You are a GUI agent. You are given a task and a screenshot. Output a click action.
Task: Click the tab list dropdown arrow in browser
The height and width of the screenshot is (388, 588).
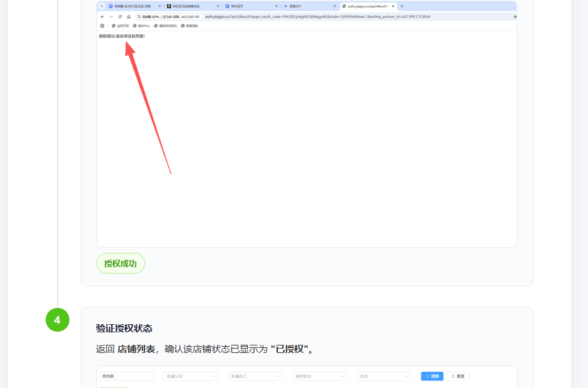click(x=101, y=6)
